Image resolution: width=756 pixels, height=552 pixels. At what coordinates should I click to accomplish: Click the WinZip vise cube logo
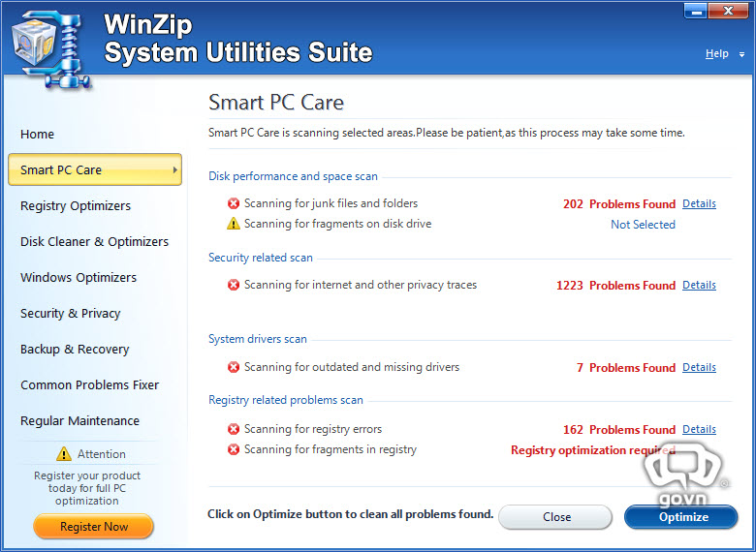pyautogui.click(x=50, y=49)
